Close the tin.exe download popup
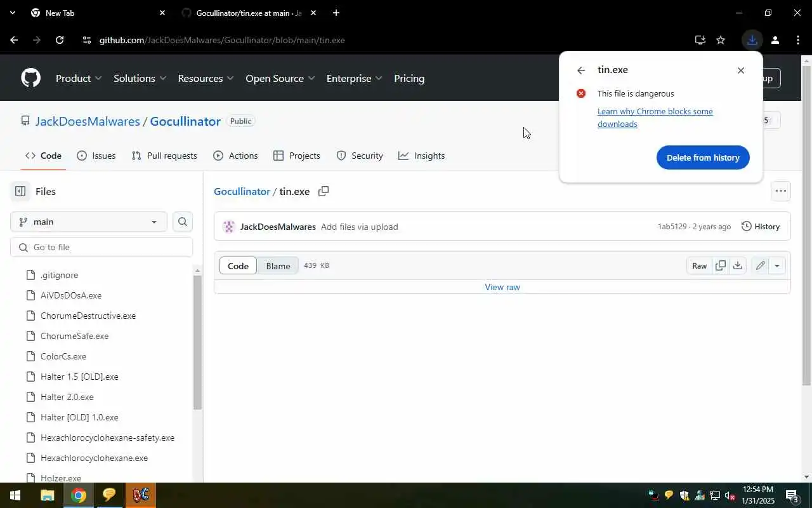Image resolution: width=812 pixels, height=508 pixels. click(740, 70)
